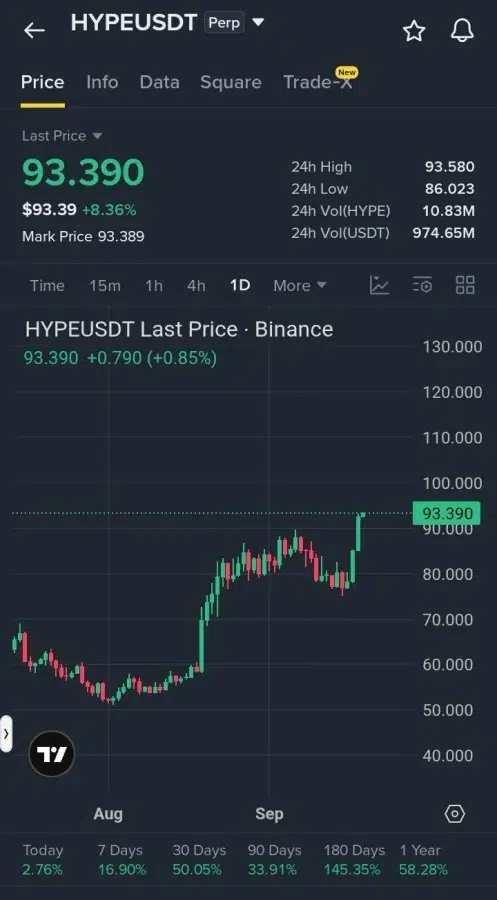Open the Square tab

(231, 82)
